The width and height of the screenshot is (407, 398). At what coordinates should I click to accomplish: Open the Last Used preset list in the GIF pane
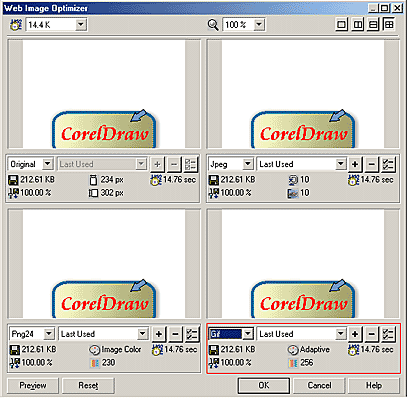click(x=340, y=334)
